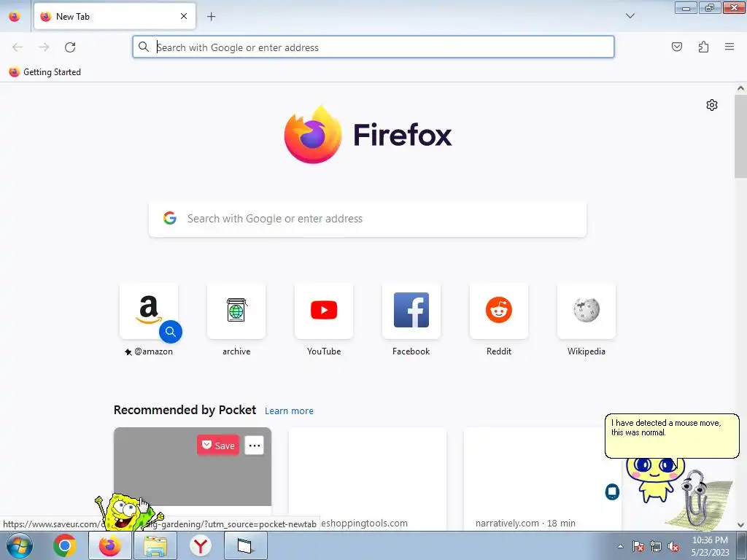This screenshot has width=747, height=560.
Task: Go back one page
Action: point(18,47)
